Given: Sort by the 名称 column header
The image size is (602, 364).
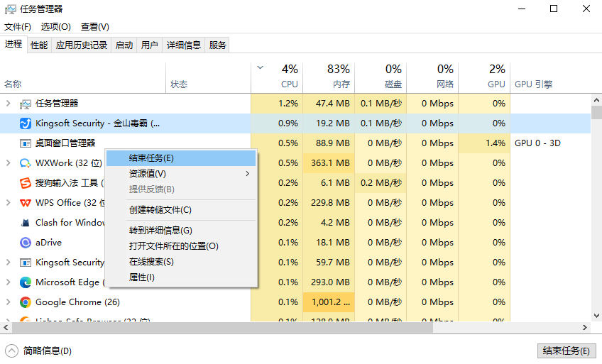Looking at the screenshot, I should (83, 78).
